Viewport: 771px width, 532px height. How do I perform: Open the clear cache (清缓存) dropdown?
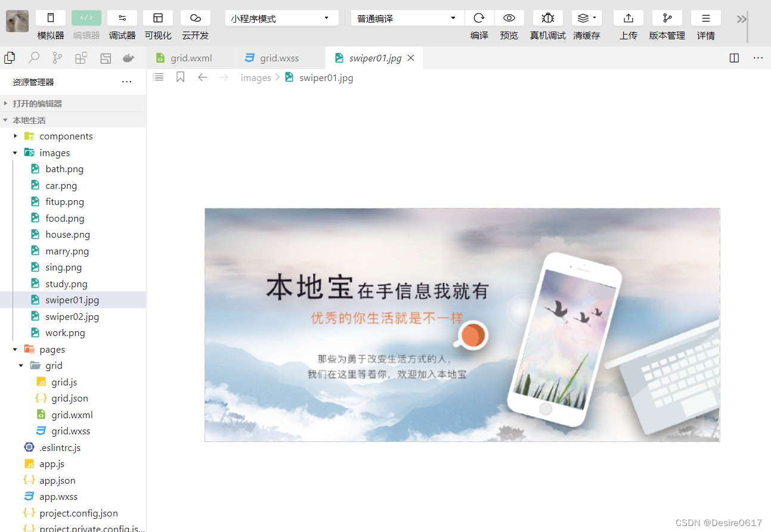tap(587, 18)
